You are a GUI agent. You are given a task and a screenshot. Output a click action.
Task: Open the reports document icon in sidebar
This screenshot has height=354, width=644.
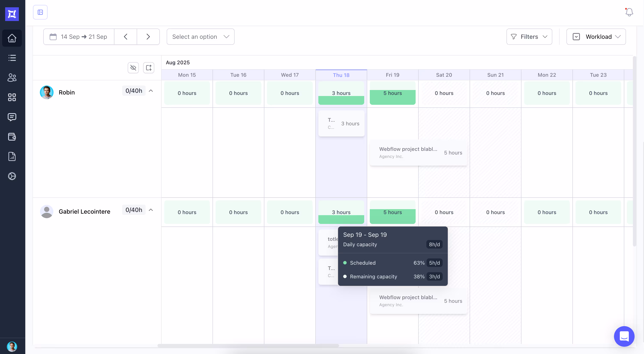pos(12,156)
